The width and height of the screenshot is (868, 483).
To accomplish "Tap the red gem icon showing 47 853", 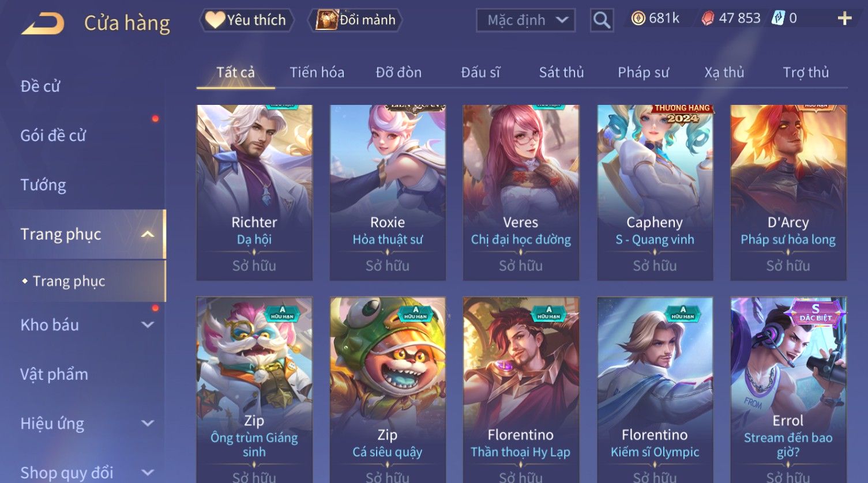I will click(x=707, y=18).
